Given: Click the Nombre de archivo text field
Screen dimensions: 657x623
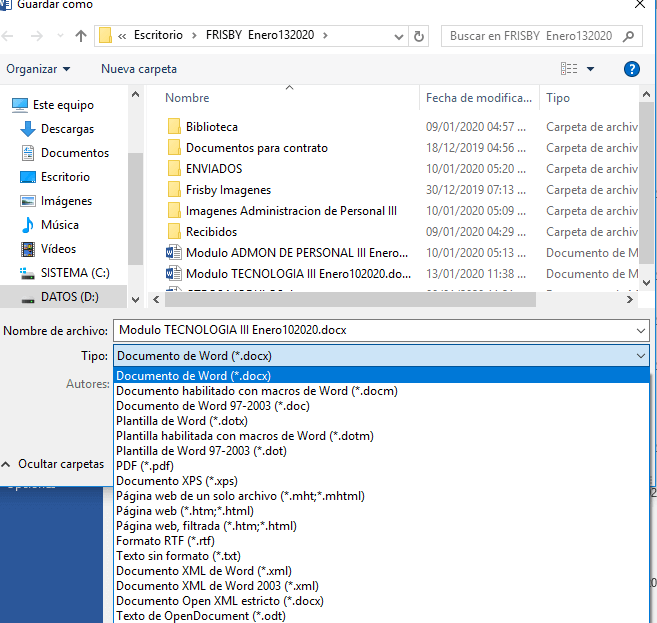Looking at the screenshot, I should (x=375, y=331).
